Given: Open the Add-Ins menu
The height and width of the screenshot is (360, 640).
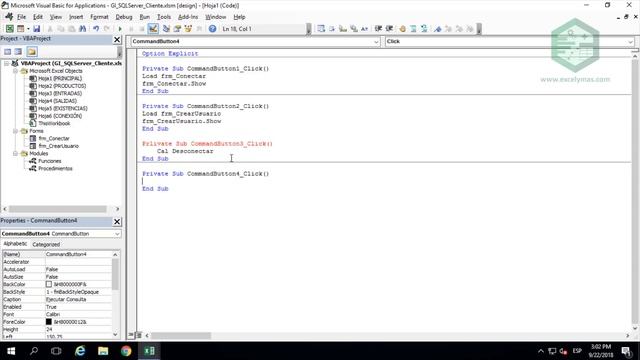Looking at the screenshot, I should pos(188,17).
